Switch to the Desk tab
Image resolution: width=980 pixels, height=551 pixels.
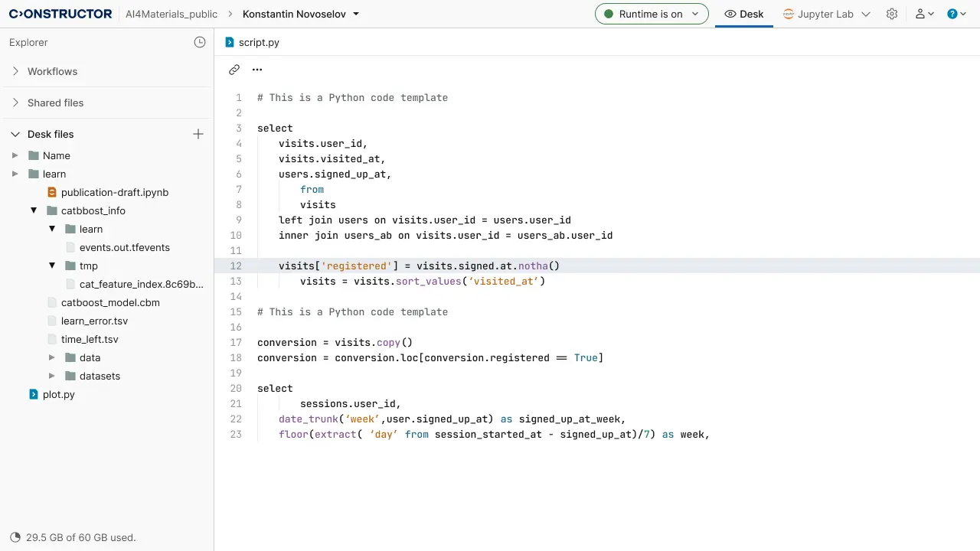pyautogui.click(x=744, y=14)
